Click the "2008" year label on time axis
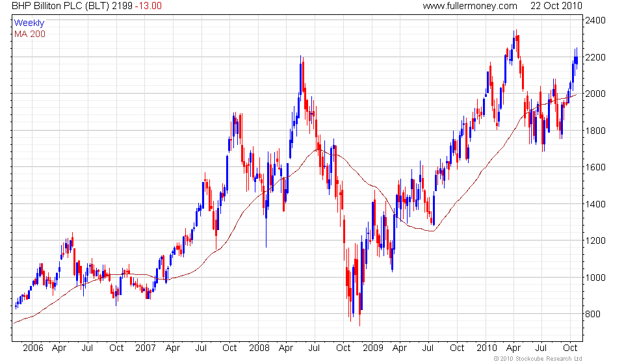The width and height of the screenshot is (637, 364). pyautogui.click(x=259, y=348)
